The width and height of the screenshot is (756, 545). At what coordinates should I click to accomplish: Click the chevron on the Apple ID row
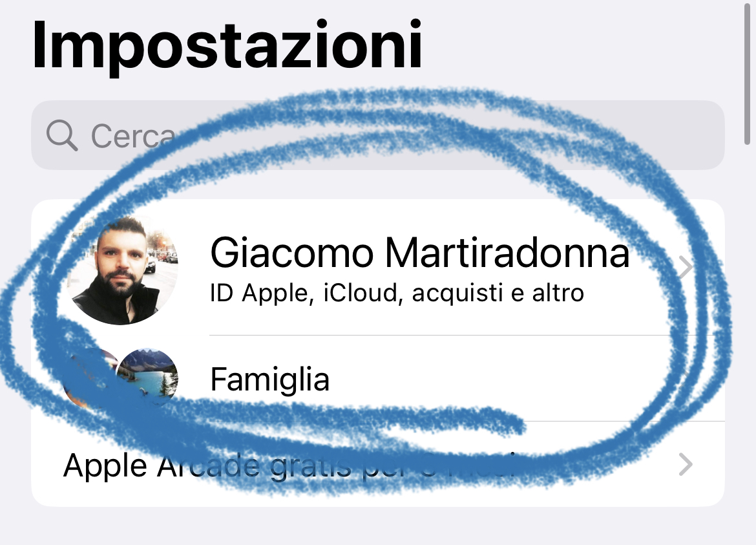685,267
